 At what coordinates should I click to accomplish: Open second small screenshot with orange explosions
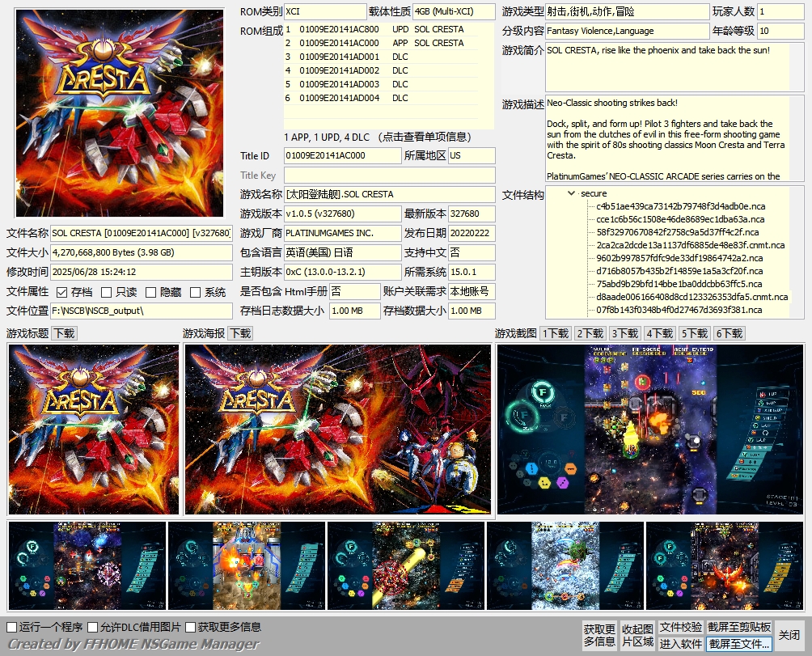click(x=247, y=565)
